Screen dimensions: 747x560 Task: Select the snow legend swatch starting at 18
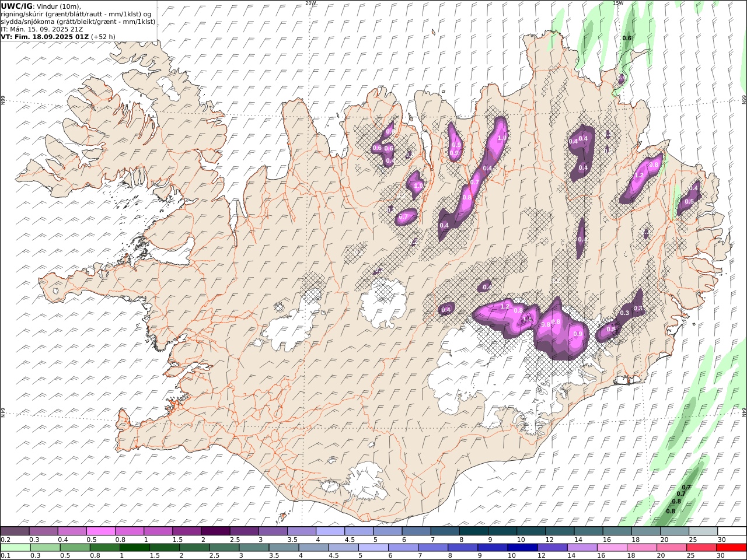pyautogui.click(x=645, y=531)
